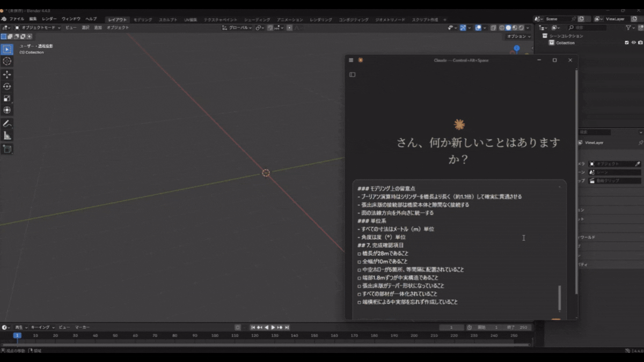Viewport: 644px width, 362px height.
Task: Pick the Annotate pencil tool
Action: [7, 123]
